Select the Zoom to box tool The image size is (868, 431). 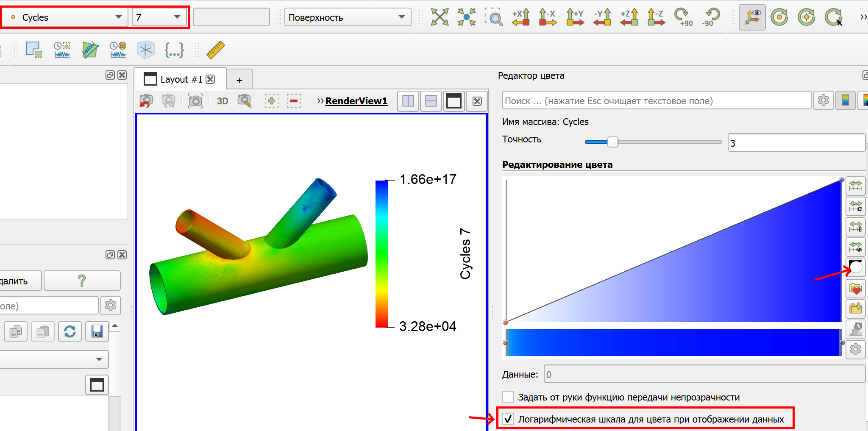(x=494, y=17)
